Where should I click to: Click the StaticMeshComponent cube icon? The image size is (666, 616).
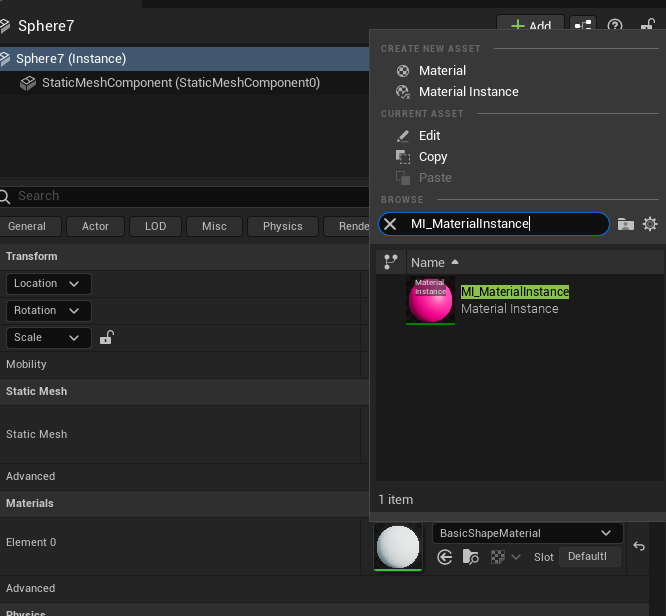click(x=28, y=83)
